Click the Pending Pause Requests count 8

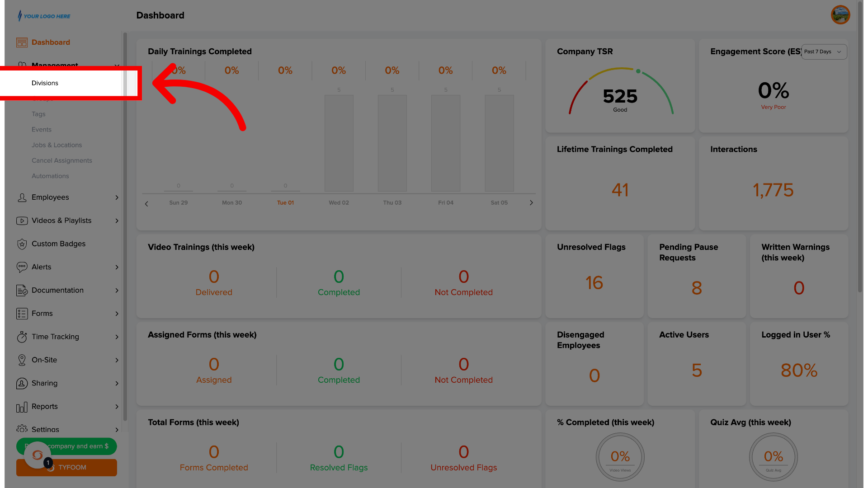pyautogui.click(x=697, y=288)
